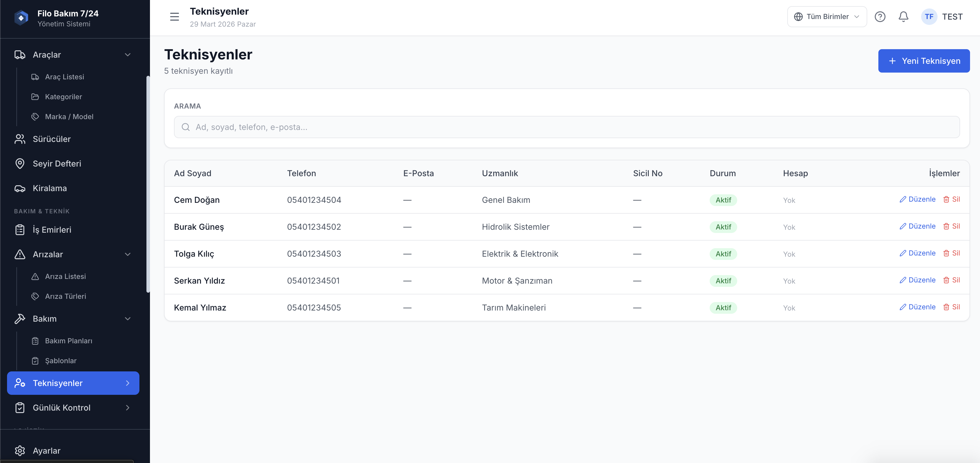Collapse the Bakım section chevron
Viewport: 980px width, 463px height.
128,318
